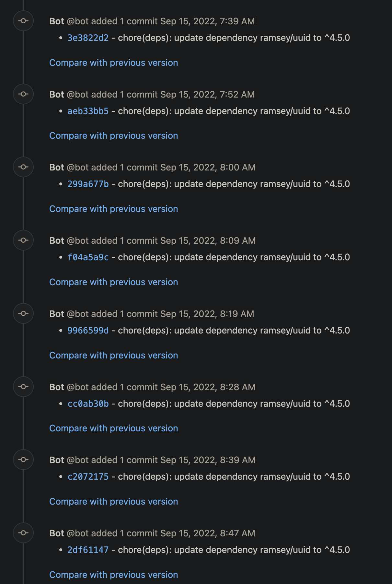Click the commit icon beside the 7:52 AM event
The width and height of the screenshot is (392, 584).
point(23,94)
